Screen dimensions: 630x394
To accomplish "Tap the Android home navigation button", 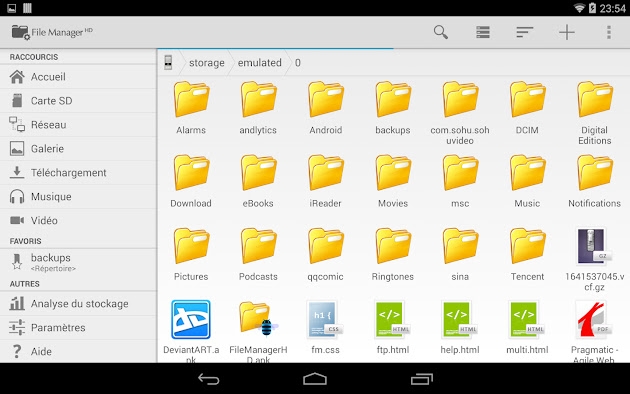I will tap(315, 379).
